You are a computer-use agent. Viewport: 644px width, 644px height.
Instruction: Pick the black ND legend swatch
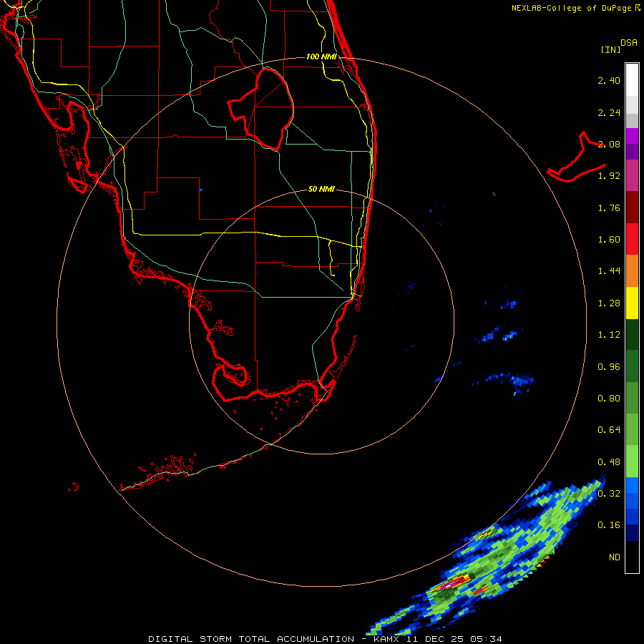[632, 557]
